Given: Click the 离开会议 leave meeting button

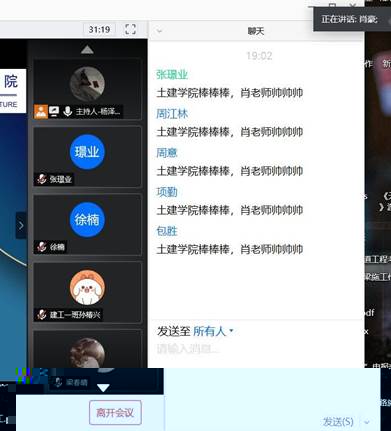Looking at the screenshot, I should 115,413.
